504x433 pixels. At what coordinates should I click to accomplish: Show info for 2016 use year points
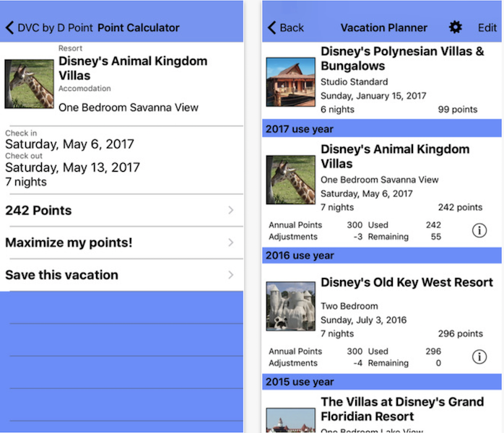coord(479,357)
